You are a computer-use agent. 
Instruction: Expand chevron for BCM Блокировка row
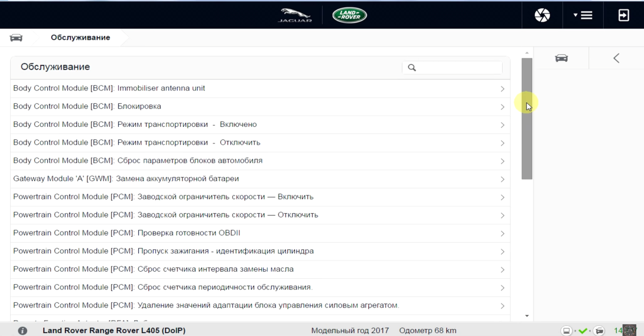click(502, 107)
